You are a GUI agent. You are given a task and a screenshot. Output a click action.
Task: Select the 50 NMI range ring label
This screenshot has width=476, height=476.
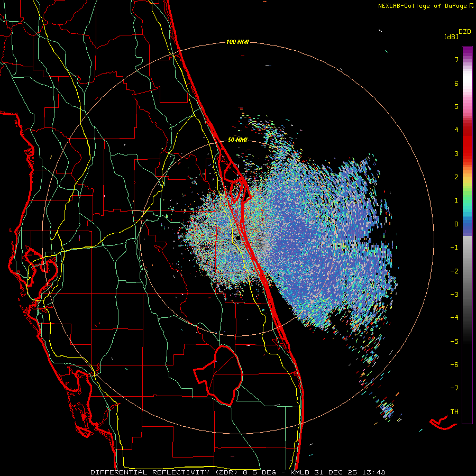click(237, 140)
